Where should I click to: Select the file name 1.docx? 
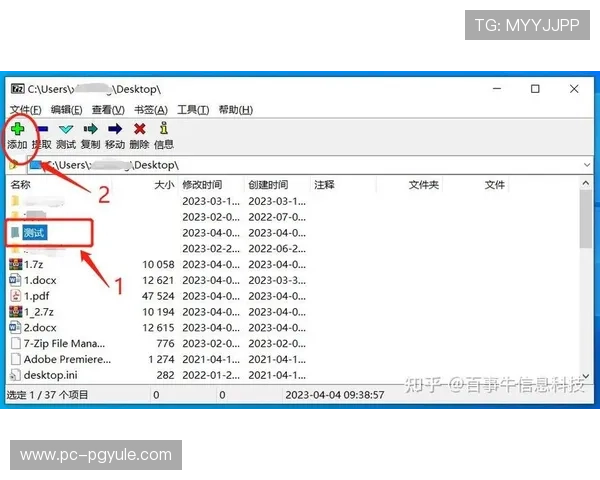40,280
